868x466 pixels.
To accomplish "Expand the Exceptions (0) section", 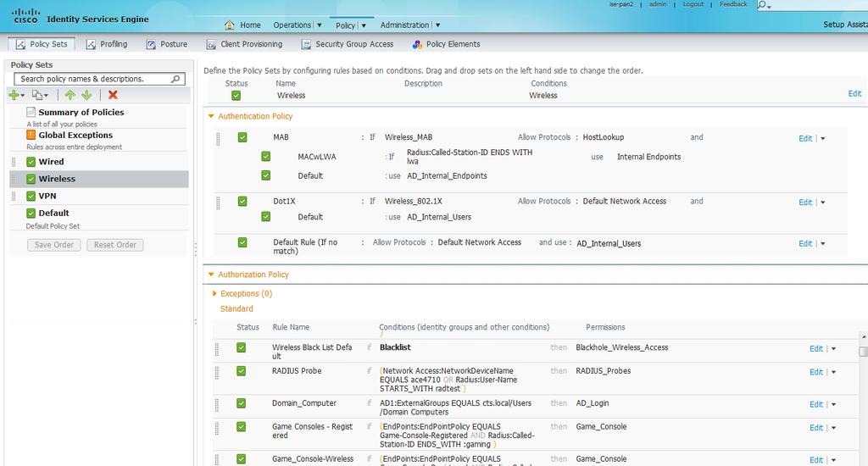I will click(214, 294).
